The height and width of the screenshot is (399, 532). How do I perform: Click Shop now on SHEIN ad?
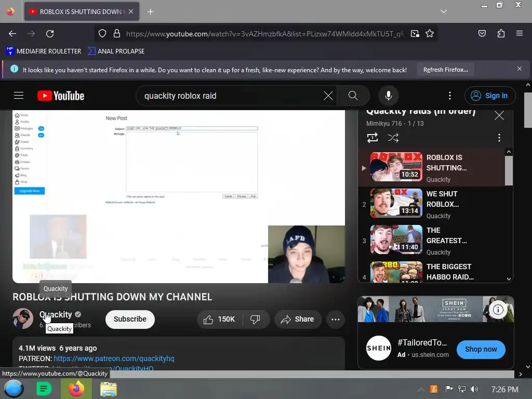[x=481, y=349]
